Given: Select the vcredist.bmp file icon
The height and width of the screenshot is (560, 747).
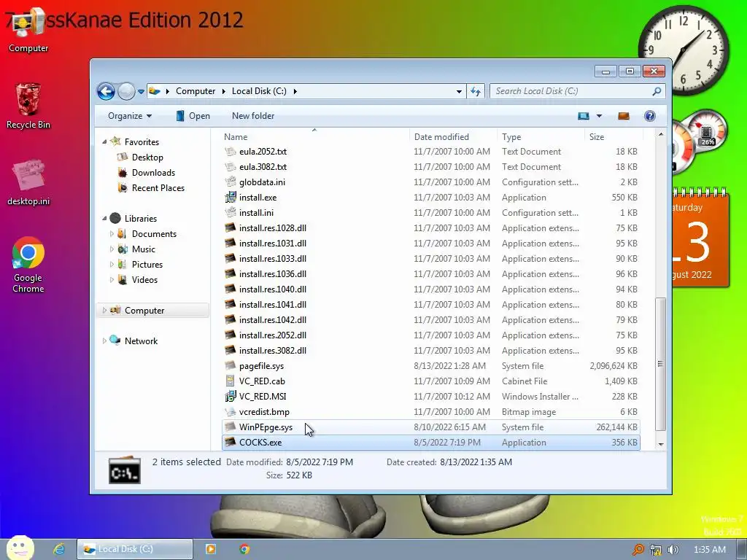Looking at the screenshot, I should click(230, 411).
